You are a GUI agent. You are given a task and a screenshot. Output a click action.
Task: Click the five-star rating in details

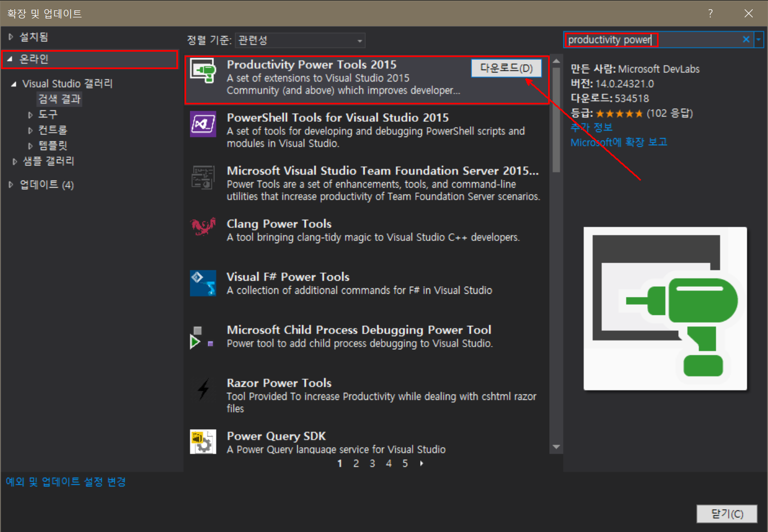(x=619, y=114)
